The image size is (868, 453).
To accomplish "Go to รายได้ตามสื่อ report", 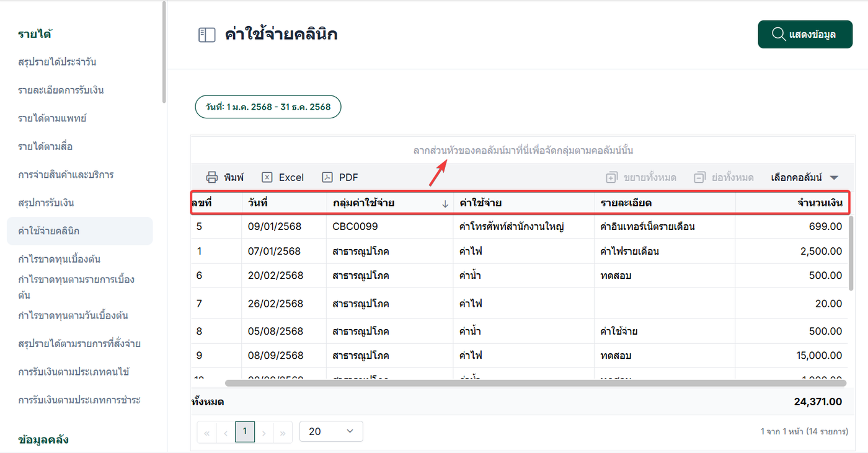I will point(46,146).
